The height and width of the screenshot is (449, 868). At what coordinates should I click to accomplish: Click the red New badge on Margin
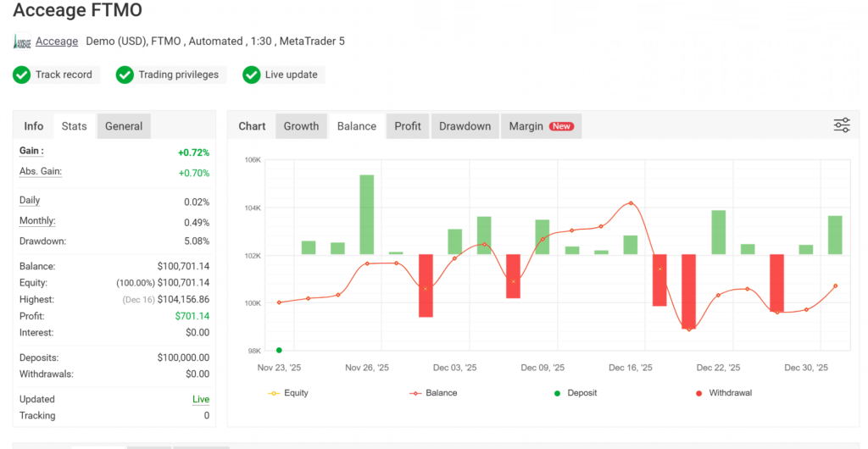pos(561,126)
